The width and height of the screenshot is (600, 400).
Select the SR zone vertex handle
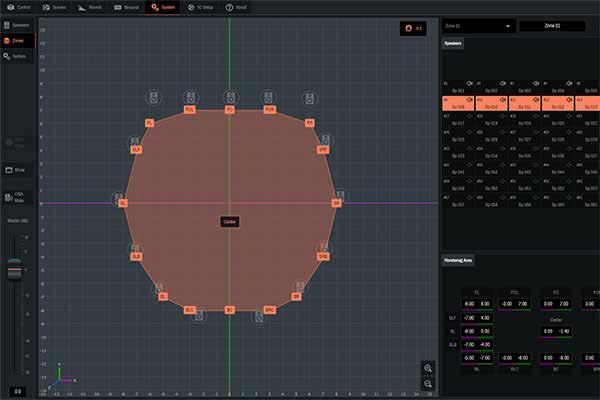(x=336, y=203)
